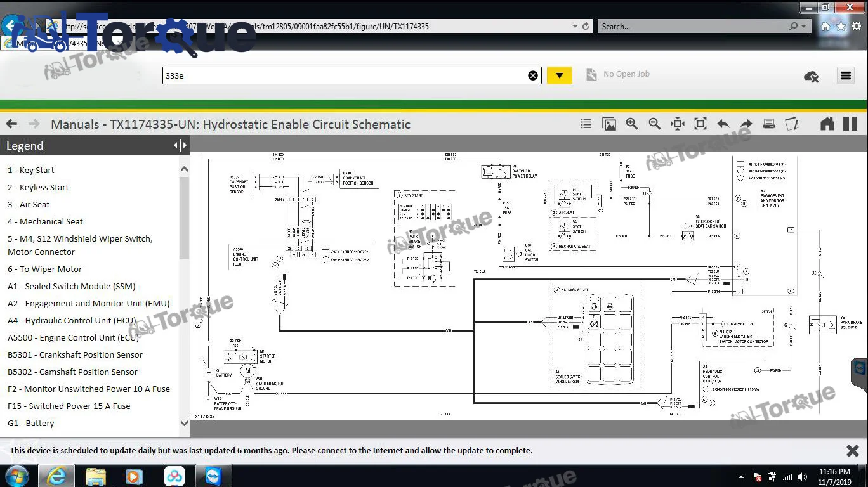This screenshot has height=487, width=868.
Task: Select B5302 - Camshaft Position Sensor
Action: point(72,372)
